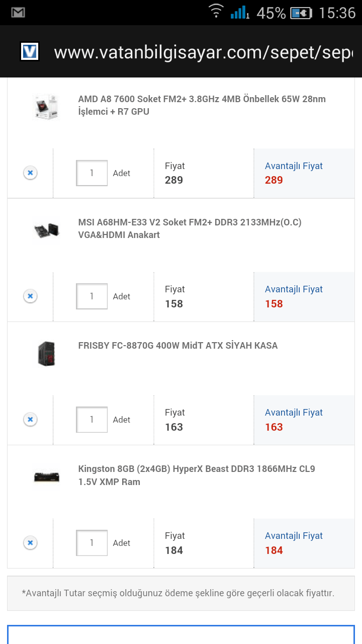
Task: Remove MSI A68HM-E33 motherboard from cart
Action: click(x=30, y=296)
